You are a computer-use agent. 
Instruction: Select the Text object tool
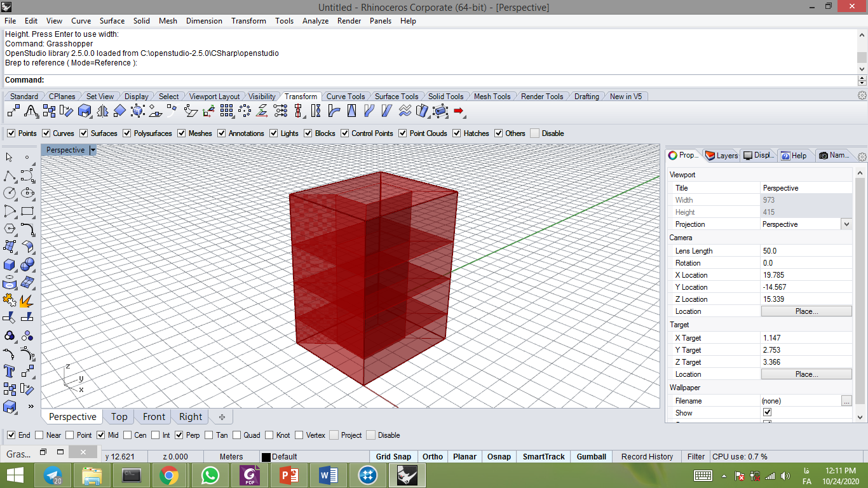pyautogui.click(x=10, y=371)
